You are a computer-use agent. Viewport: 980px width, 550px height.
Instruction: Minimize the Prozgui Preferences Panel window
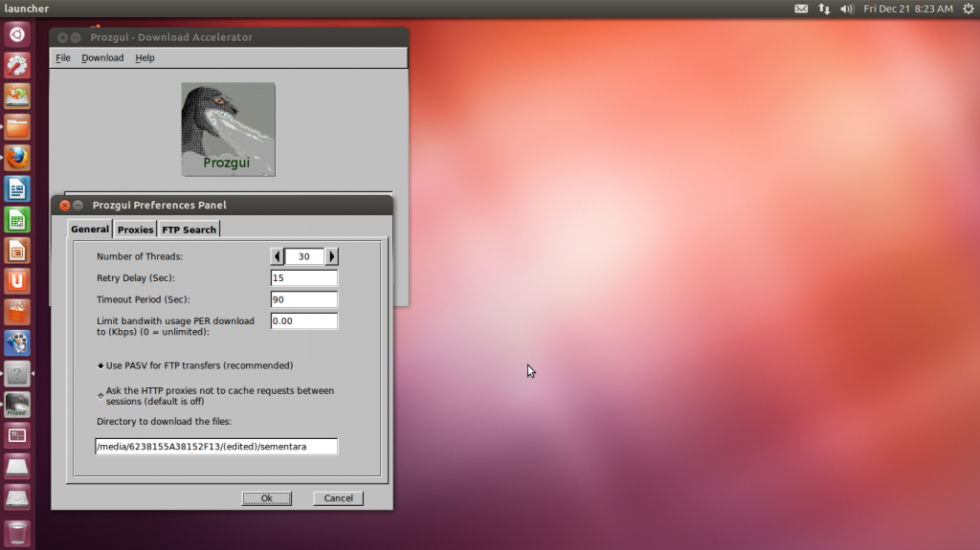(78, 205)
